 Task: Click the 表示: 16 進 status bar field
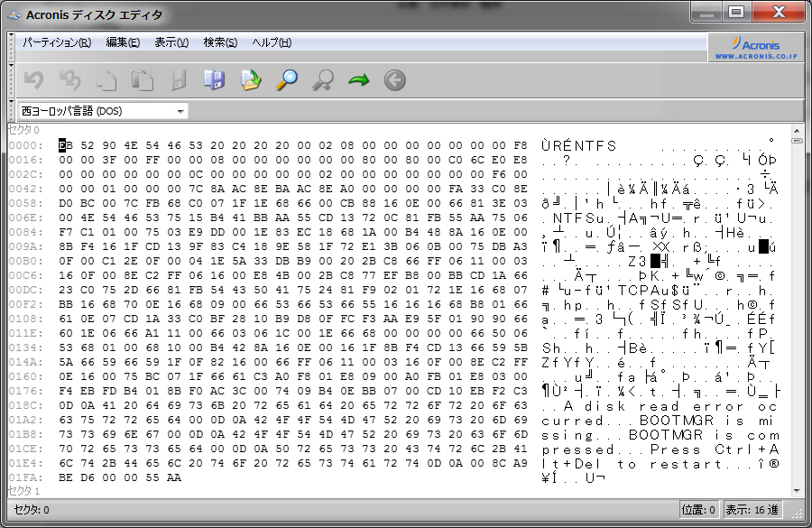click(x=752, y=510)
